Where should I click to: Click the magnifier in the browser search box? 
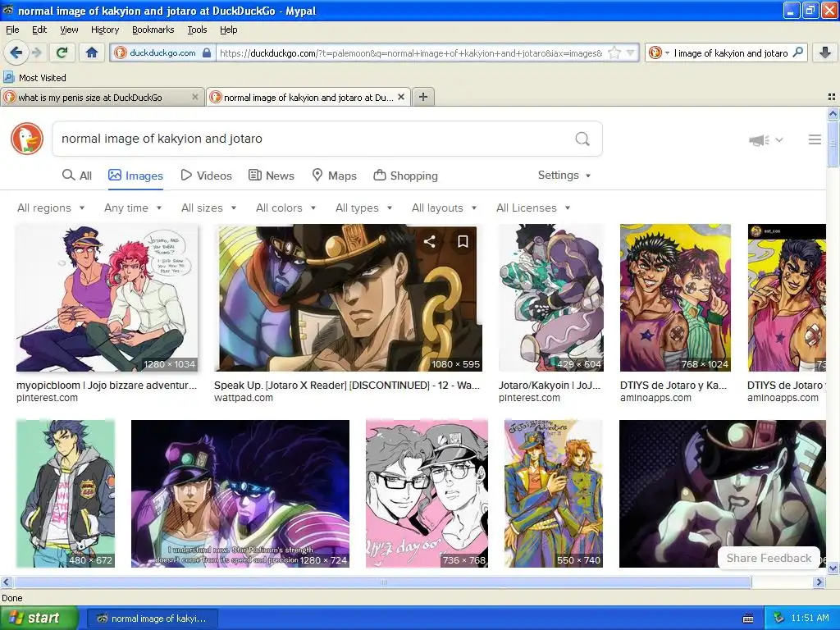pos(797,52)
